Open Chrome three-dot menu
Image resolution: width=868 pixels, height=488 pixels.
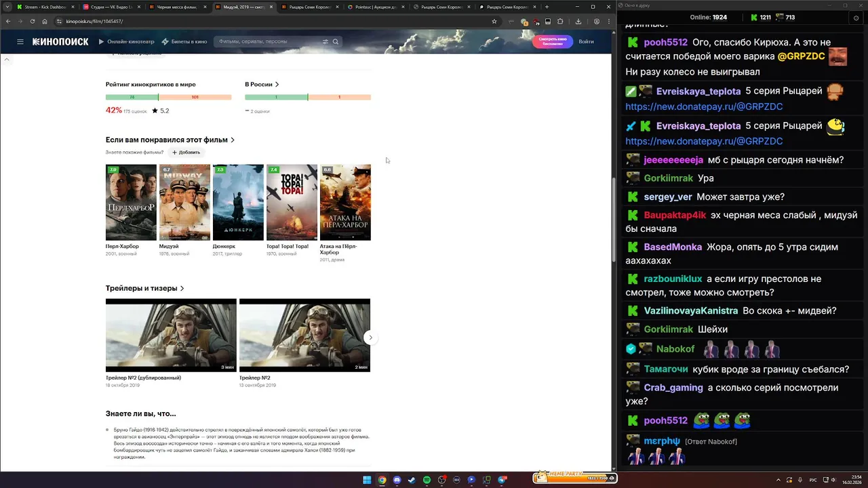click(608, 21)
